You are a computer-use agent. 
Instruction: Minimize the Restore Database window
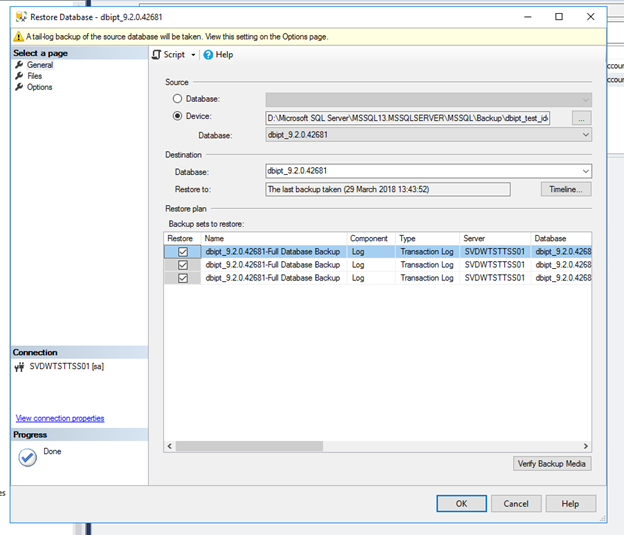(528, 17)
